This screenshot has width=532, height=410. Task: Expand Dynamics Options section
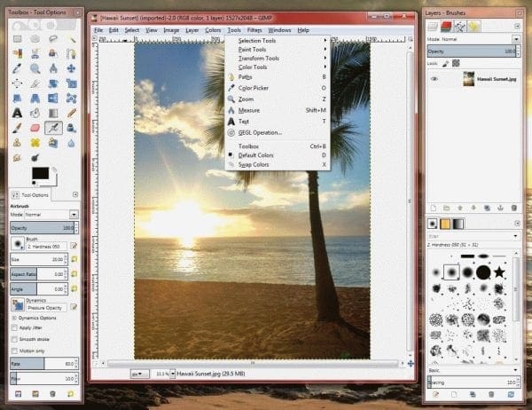click(14, 318)
